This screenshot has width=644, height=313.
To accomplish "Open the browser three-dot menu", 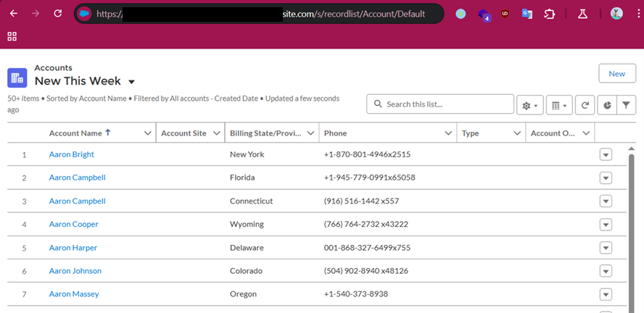I will pyautogui.click(x=638, y=14).
